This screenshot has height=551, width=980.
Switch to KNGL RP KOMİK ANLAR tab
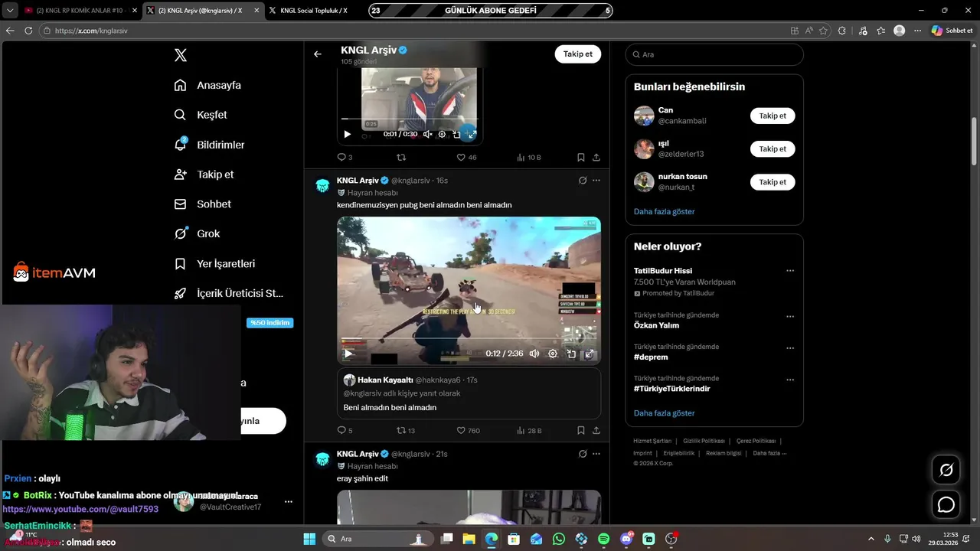[80, 11]
